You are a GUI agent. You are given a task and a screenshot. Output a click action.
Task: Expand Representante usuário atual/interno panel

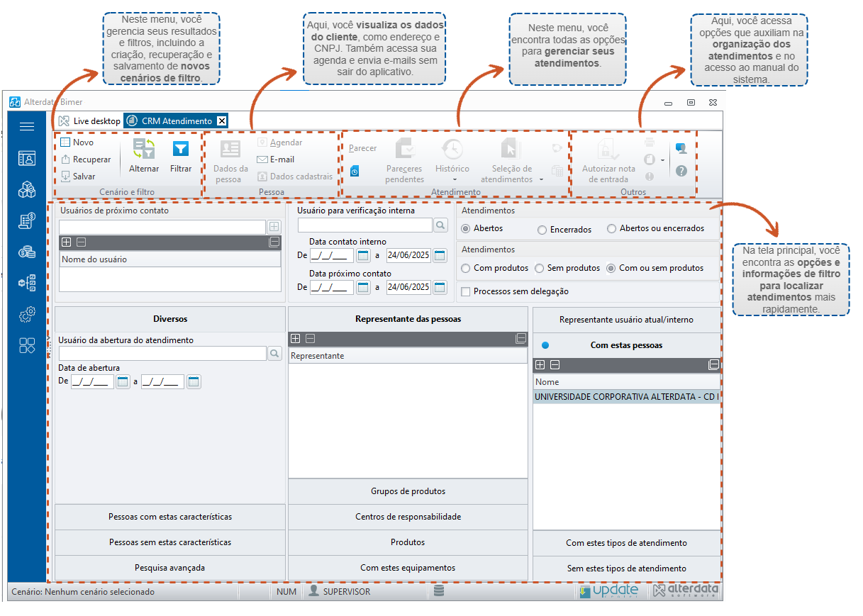click(627, 320)
